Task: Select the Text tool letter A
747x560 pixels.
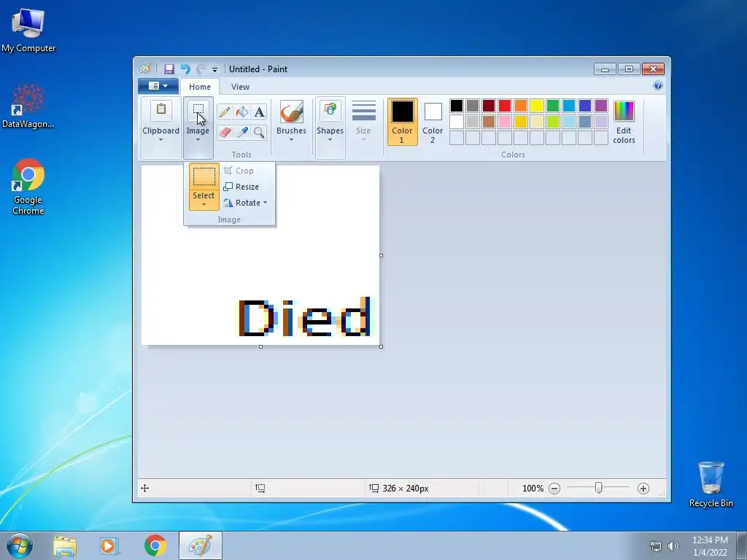Action: pyautogui.click(x=259, y=112)
